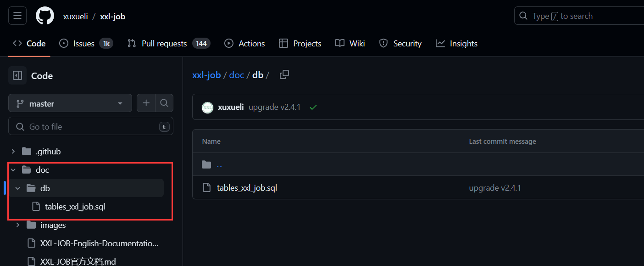Select the doc folder in the tree
This screenshot has width=644, height=266.
point(42,170)
